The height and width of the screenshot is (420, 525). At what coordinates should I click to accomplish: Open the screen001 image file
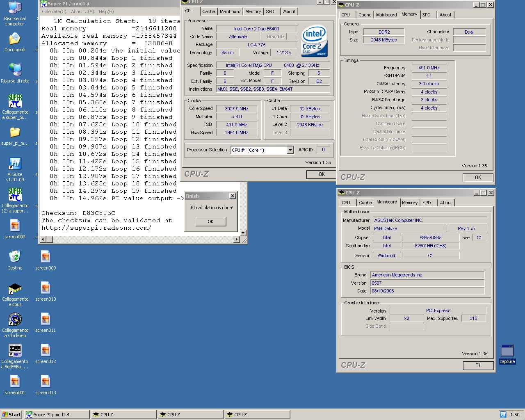click(x=15, y=385)
